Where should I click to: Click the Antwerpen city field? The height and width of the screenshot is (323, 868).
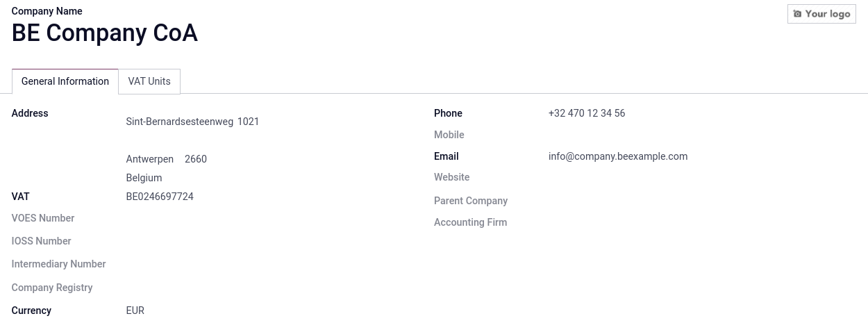coord(150,159)
